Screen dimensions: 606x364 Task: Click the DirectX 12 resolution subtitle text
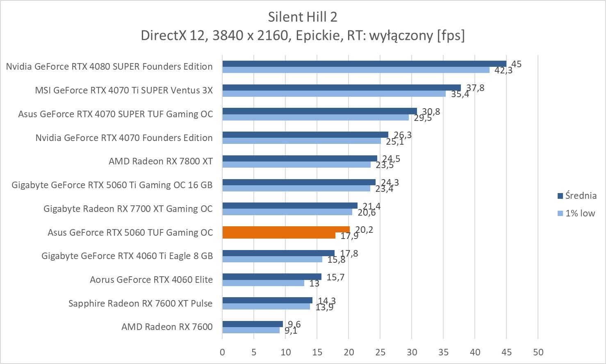pyautogui.click(x=303, y=36)
